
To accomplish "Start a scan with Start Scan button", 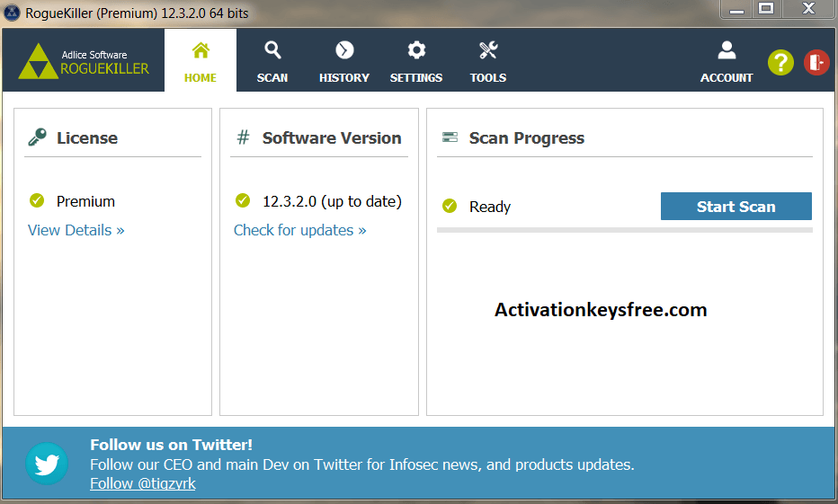I will pyautogui.click(x=735, y=206).
